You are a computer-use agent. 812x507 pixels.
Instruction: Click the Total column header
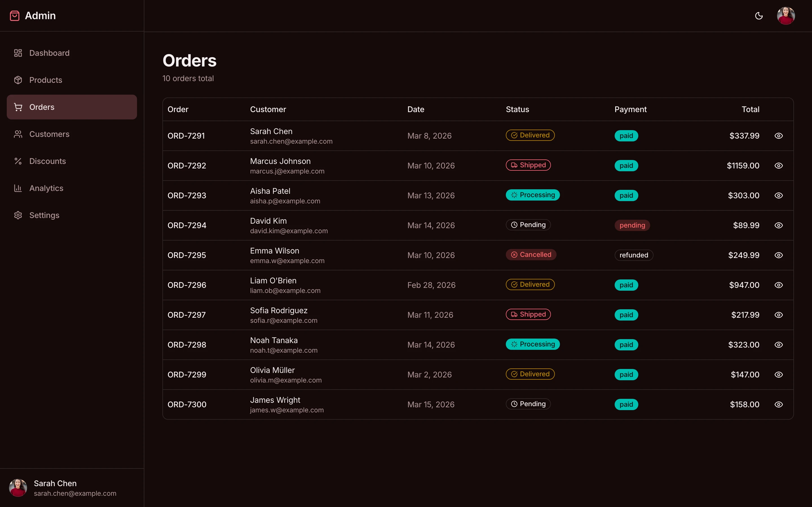(x=750, y=109)
